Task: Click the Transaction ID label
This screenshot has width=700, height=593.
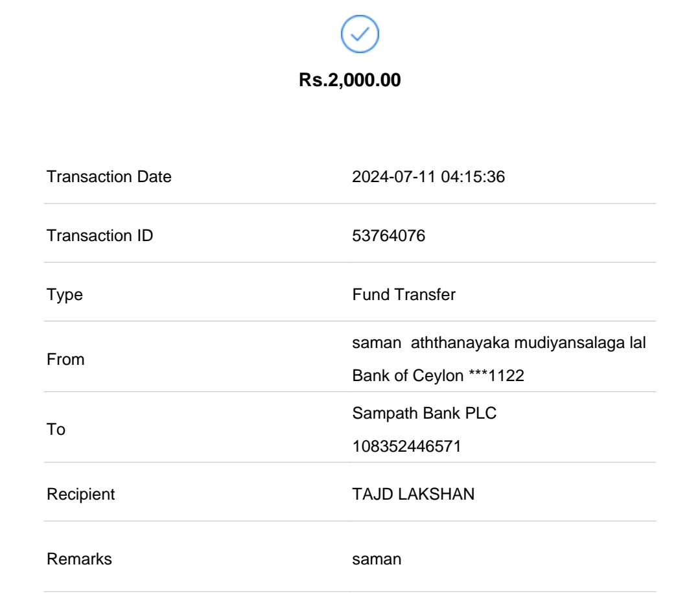Action: (100, 235)
